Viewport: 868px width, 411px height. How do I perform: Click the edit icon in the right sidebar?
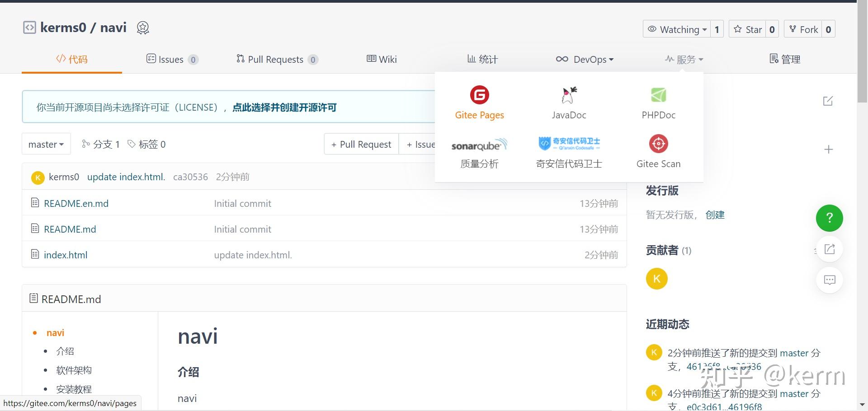click(x=828, y=101)
